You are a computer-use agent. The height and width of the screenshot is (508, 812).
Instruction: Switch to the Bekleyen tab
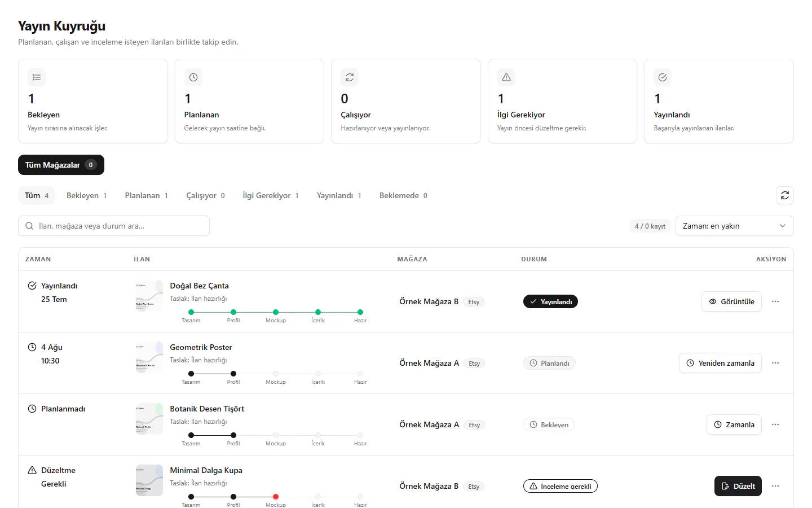pos(86,195)
